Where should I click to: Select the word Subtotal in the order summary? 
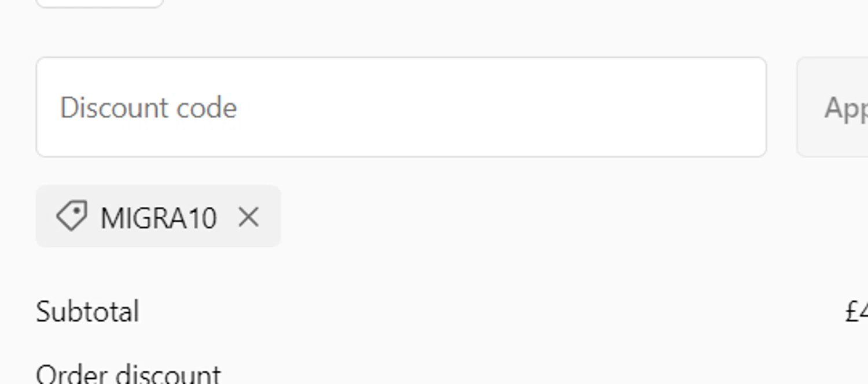(87, 312)
